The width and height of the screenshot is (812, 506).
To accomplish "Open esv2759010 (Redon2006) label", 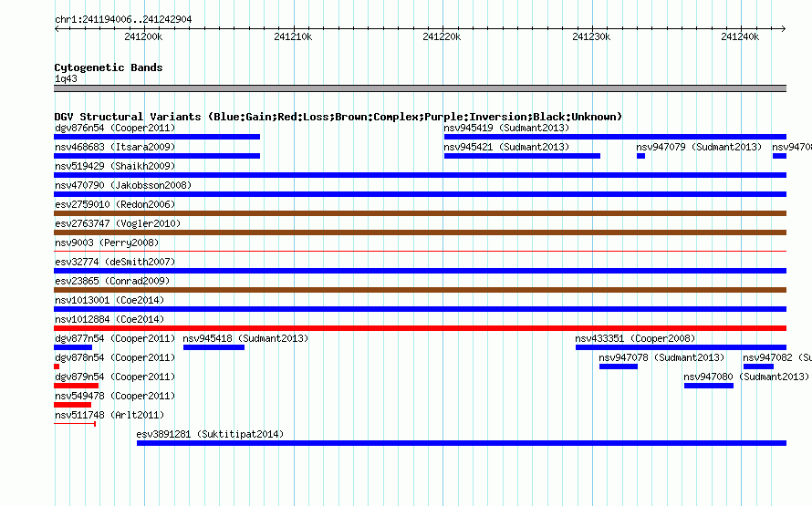I will coord(115,204).
